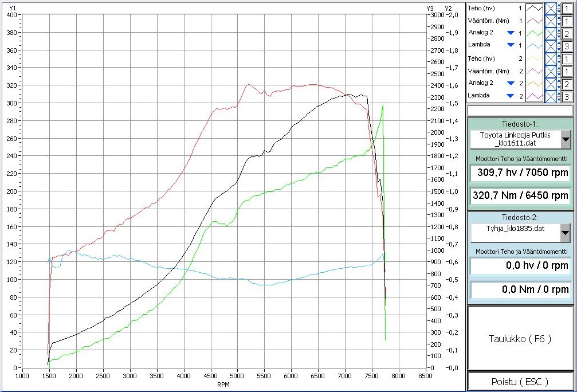This screenshot has width=577, height=392.
Task: Click the axis number field for Lambda file 2
Action: (x=567, y=96)
